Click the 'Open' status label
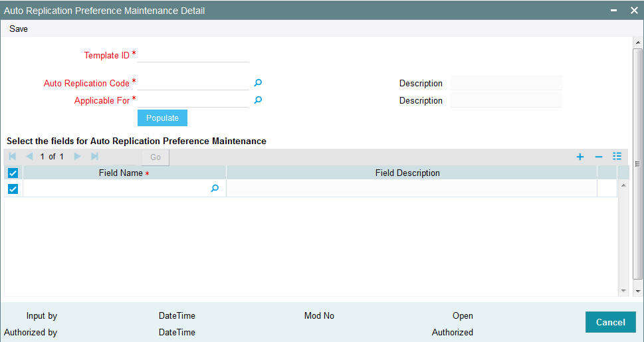 pos(463,316)
